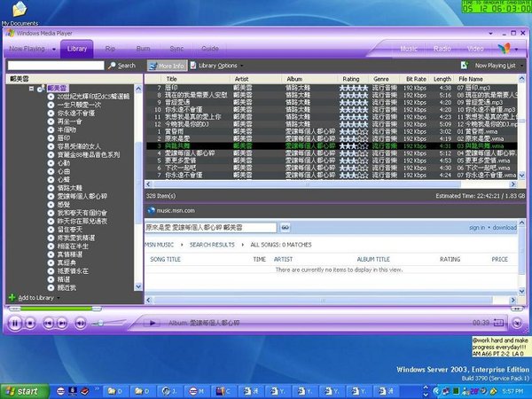Click the download link

pyautogui.click(x=505, y=228)
